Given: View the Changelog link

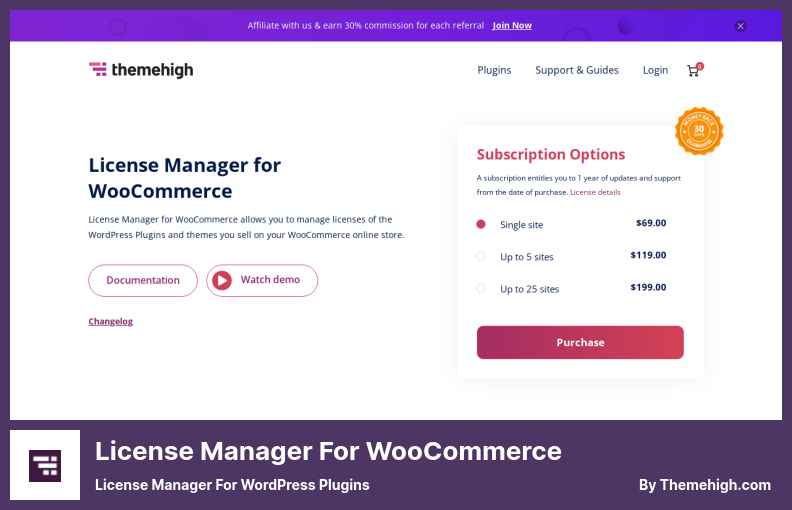Looking at the screenshot, I should [x=111, y=322].
